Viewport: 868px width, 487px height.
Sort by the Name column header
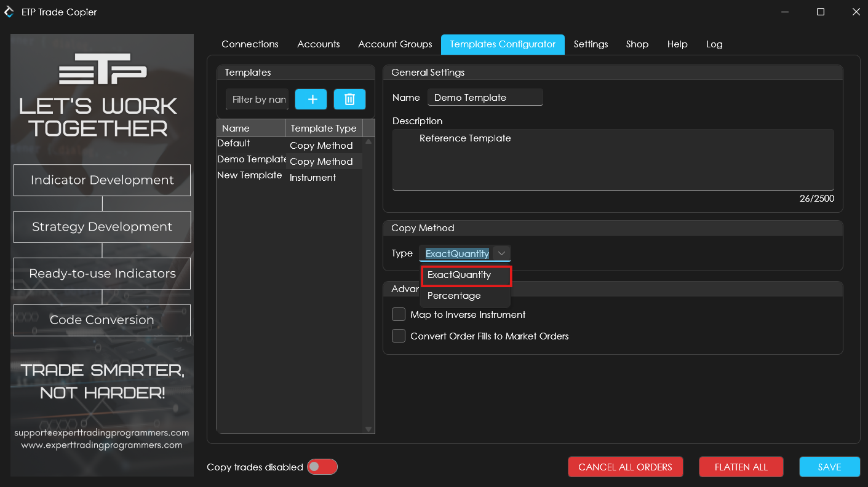point(252,128)
